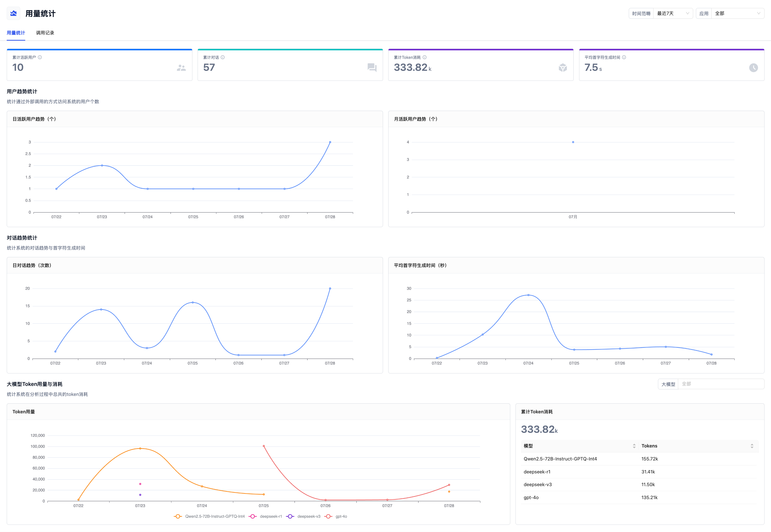This screenshot has width=771, height=532.
Task: Sort table by Tokens column
Action: click(752, 446)
